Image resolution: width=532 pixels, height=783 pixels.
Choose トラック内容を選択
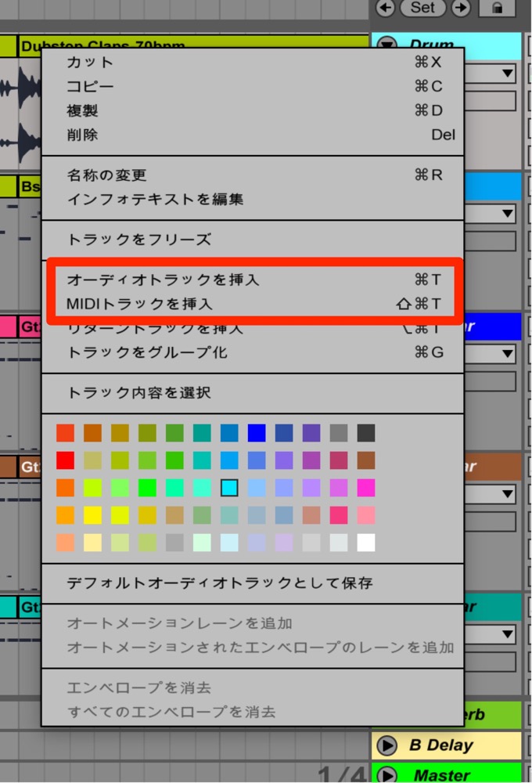pyautogui.click(x=253, y=393)
